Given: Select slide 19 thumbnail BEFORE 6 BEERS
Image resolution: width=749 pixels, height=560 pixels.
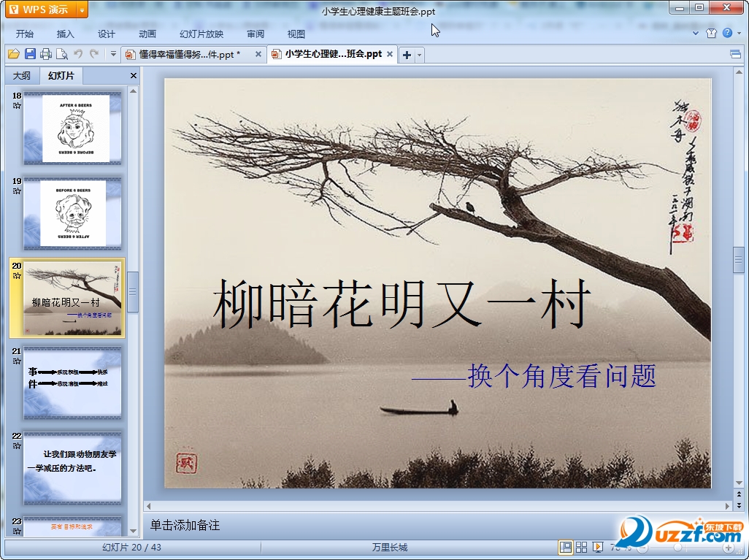Looking at the screenshot, I should click(72, 214).
